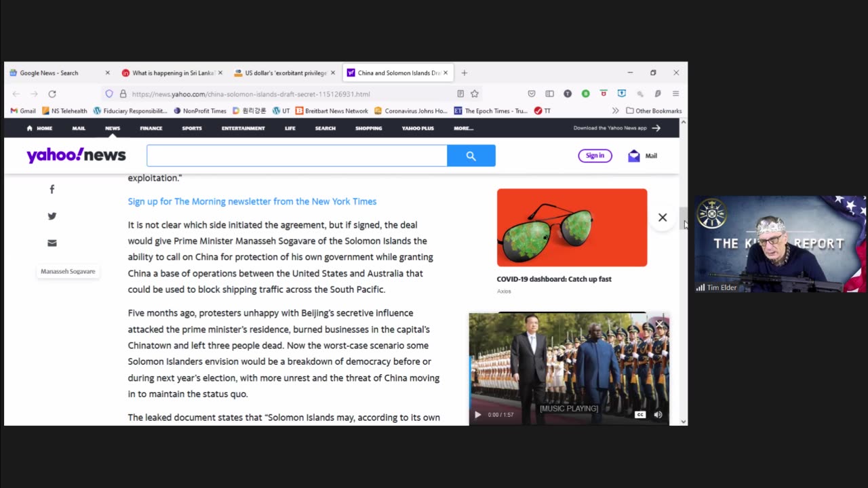Open Gmail bookmark

[x=23, y=110]
